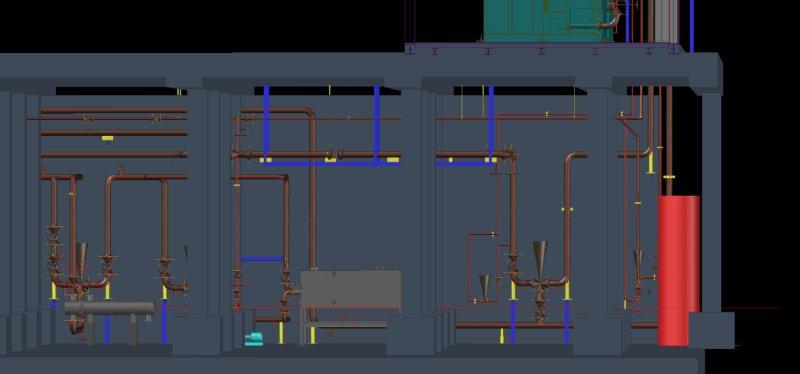The image size is (800, 374).
Task: Select the gray rectangular tank in the middle bay
Action: 351,290
